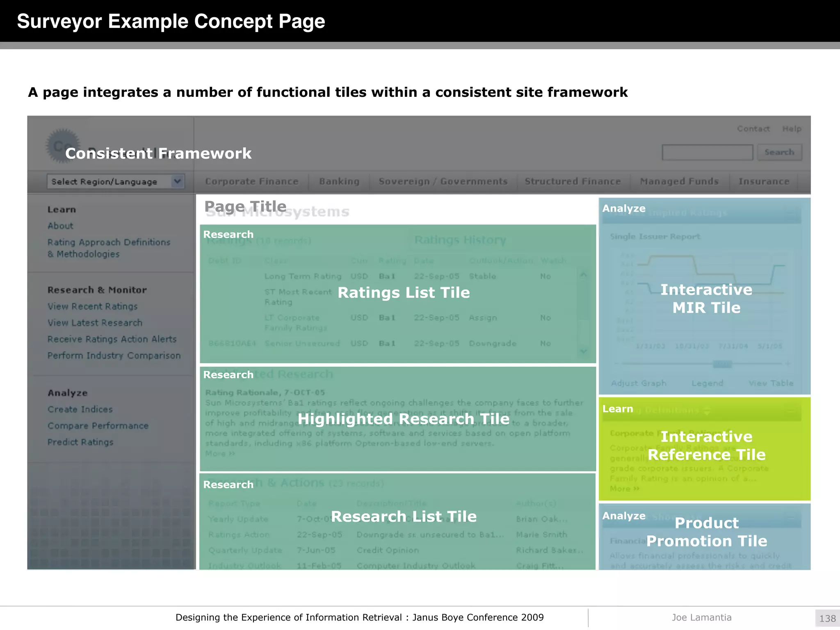Screen dimensions: 840x630
Task: Open More link in Reference tile
Action: click(x=625, y=489)
